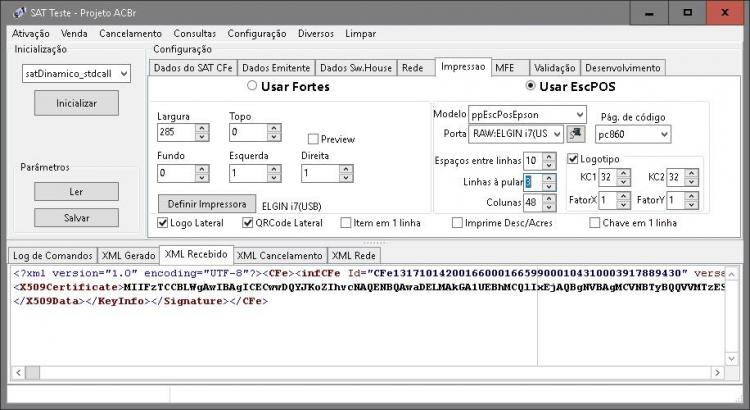The width and height of the screenshot is (750, 410).
Task: Click the Salvar parameters button
Action: pos(77,218)
